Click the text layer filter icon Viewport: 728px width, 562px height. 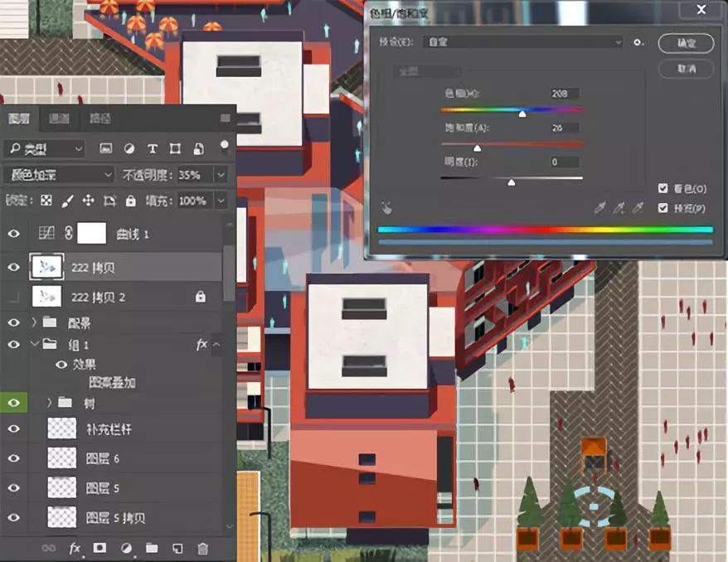(x=153, y=149)
